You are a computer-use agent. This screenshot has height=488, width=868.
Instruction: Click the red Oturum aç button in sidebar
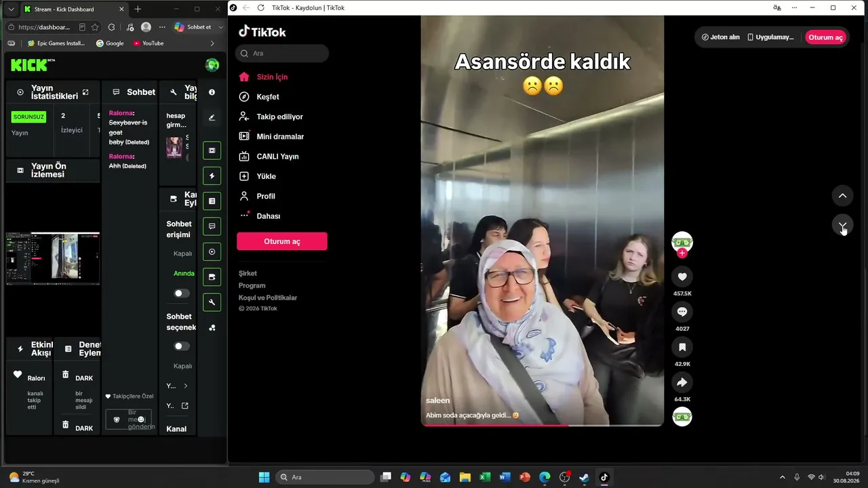pos(282,241)
